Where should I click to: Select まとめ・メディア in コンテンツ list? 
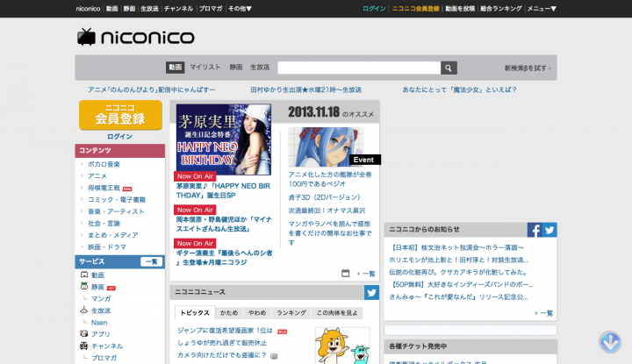(x=113, y=235)
